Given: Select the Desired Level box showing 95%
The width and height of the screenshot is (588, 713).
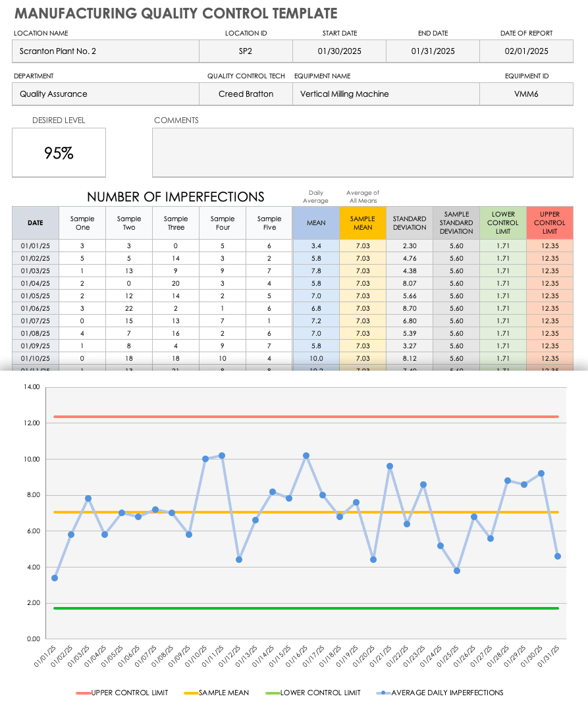Looking at the screenshot, I should 59,153.
